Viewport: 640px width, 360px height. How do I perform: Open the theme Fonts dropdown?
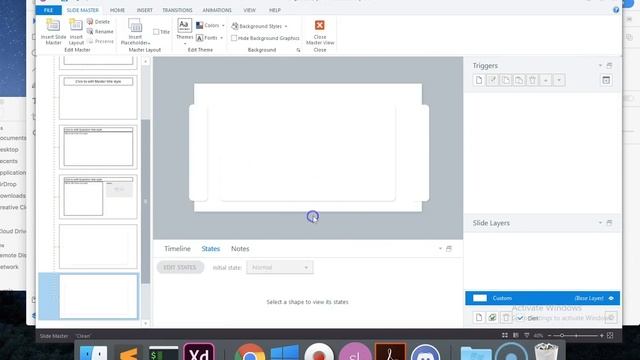[210, 38]
